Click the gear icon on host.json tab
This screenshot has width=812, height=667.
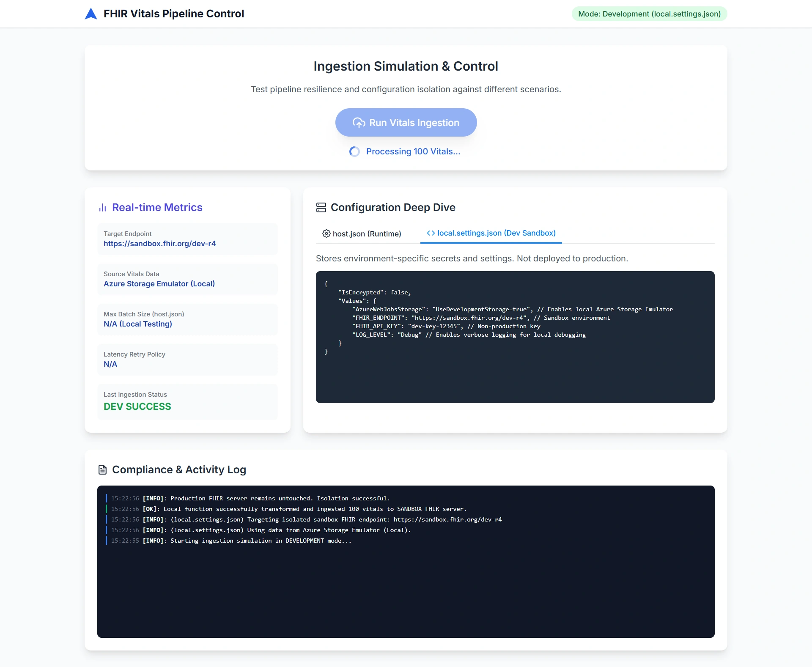pos(326,233)
